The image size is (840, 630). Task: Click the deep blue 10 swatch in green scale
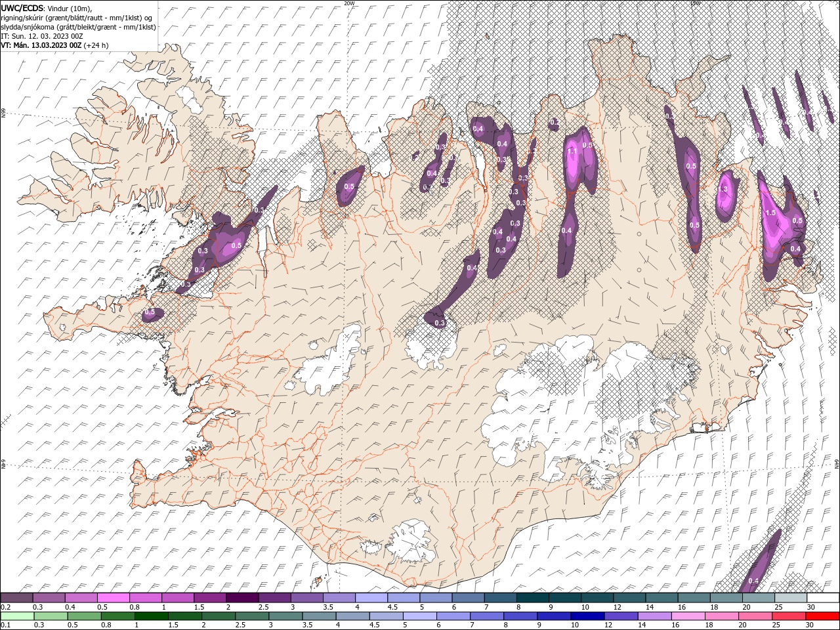(x=587, y=616)
